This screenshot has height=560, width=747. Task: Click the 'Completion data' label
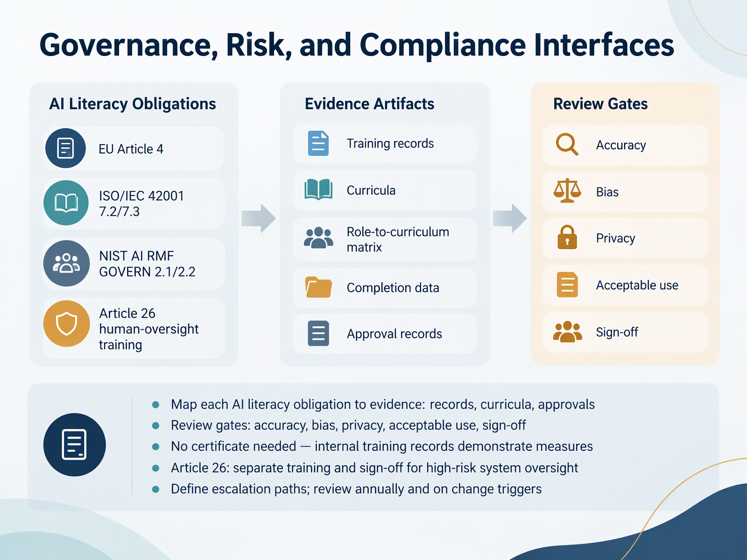pyautogui.click(x=393, y=288)
